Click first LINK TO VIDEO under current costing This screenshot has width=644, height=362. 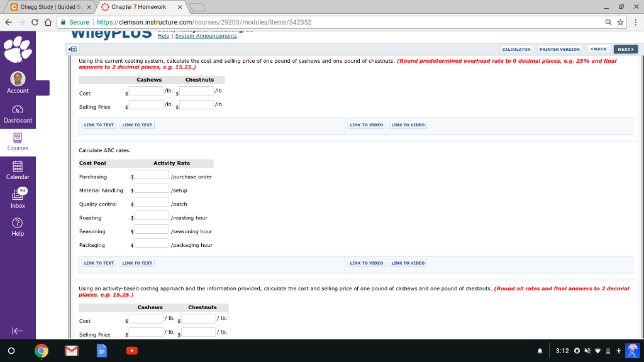coord(367,125)
